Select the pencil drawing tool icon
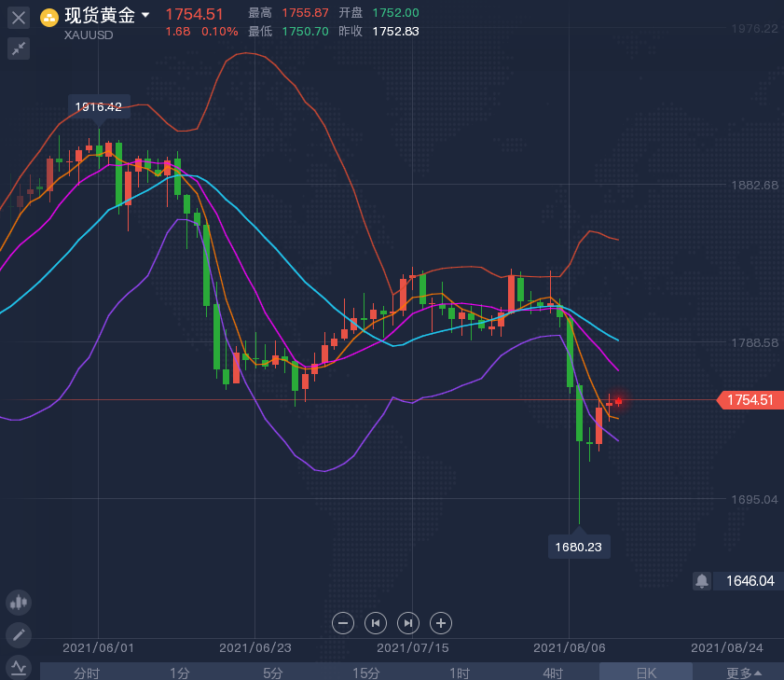The width and height of the screenshot is (784, 680). [19, 635]
